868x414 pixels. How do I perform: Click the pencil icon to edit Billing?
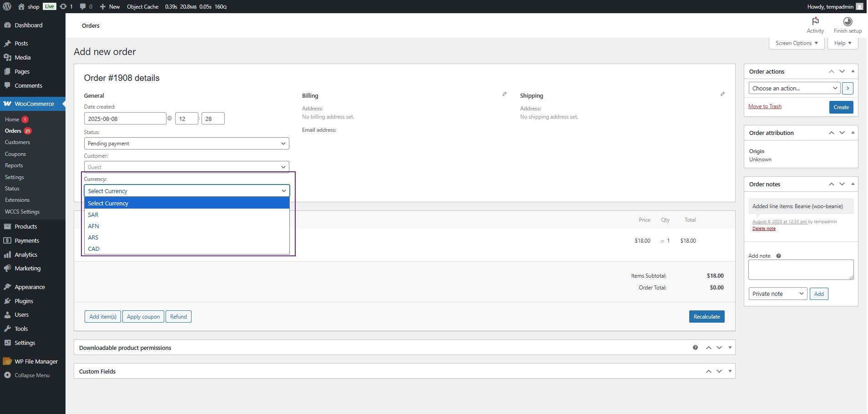(x=504, y=94)
